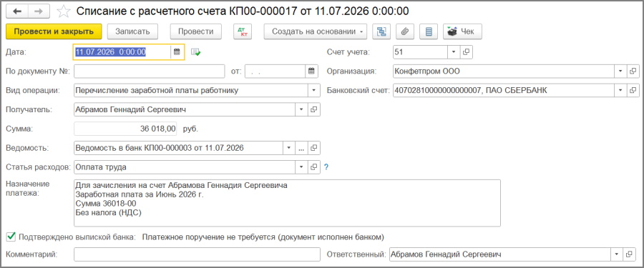Viewport: 644px width, 268px height.
Task: Click into the Комментарий input field
Action: pos(197,254)
